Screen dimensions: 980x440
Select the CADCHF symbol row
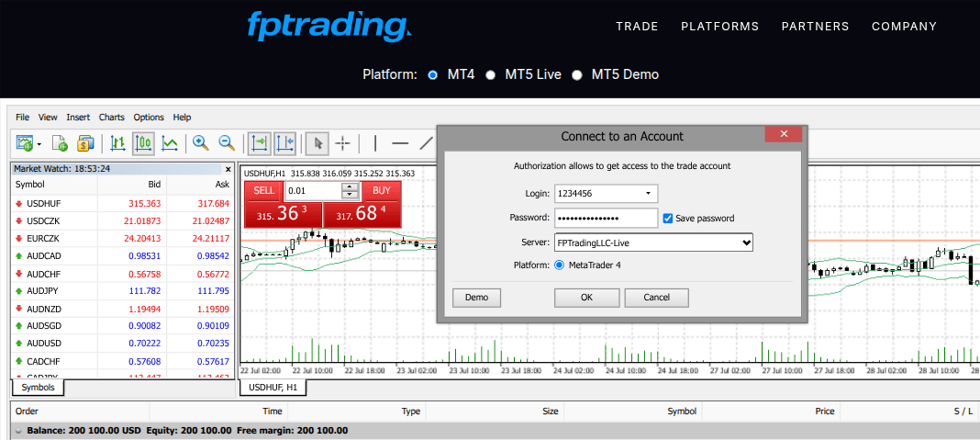tap(122, 361)
